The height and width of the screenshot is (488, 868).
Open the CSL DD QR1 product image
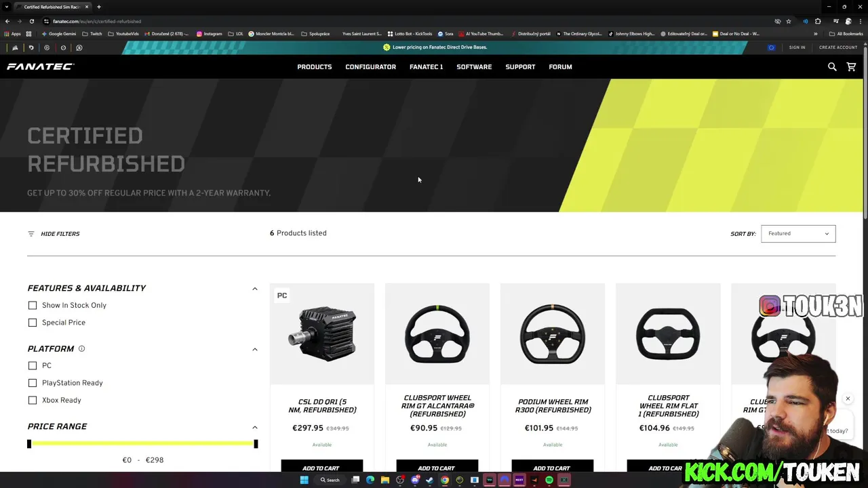pos(322,334)
